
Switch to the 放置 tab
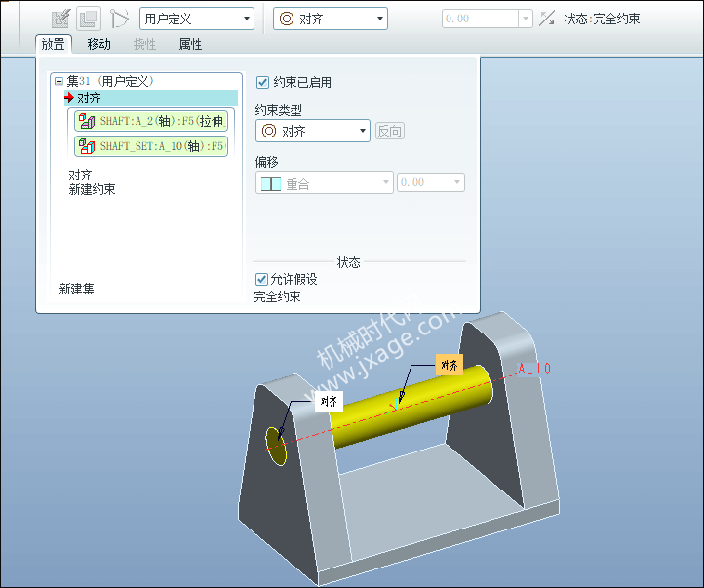(x=54, y=44)
